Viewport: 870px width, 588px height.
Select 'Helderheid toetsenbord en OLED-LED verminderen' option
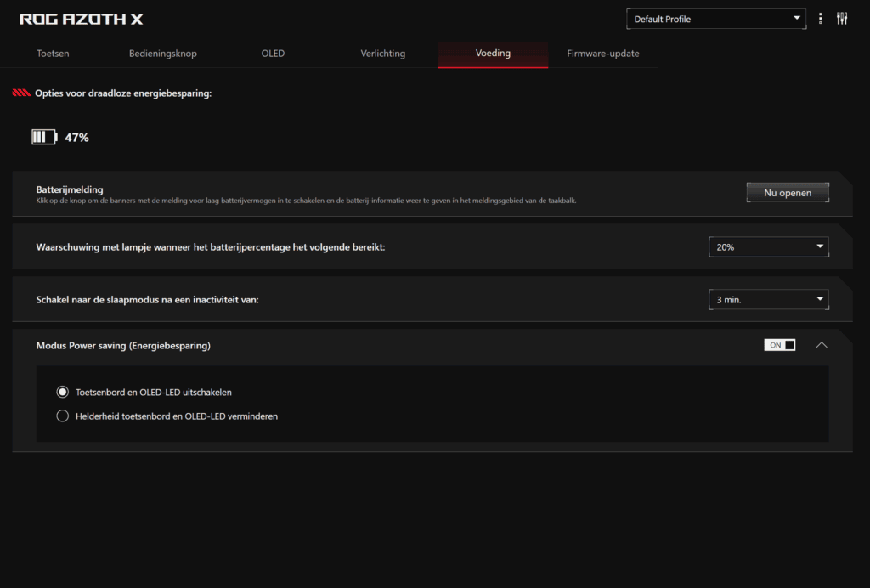pos(62,416)
